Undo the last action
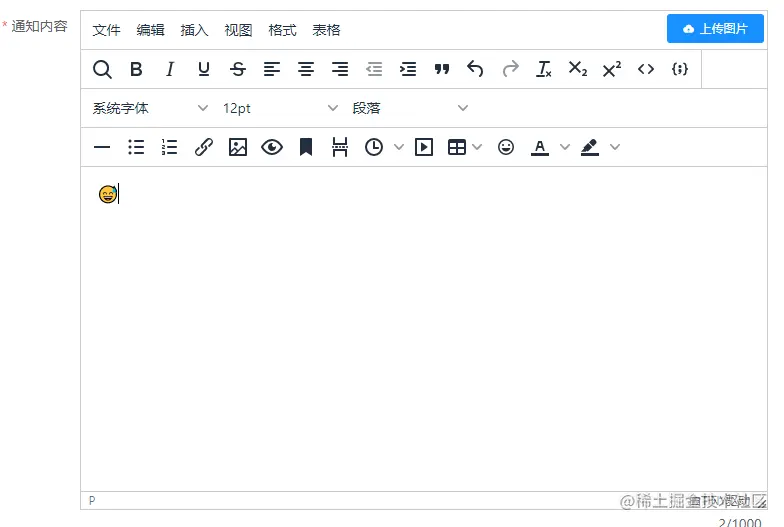Viewport: 784px width, 527px height. point(476,69)
